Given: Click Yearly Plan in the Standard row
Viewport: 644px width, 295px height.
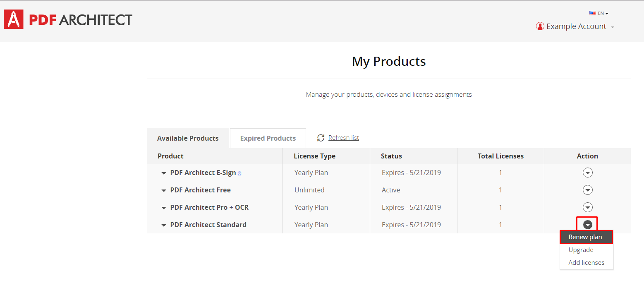Looking at the screenshot, I should [x=311, y=225].
